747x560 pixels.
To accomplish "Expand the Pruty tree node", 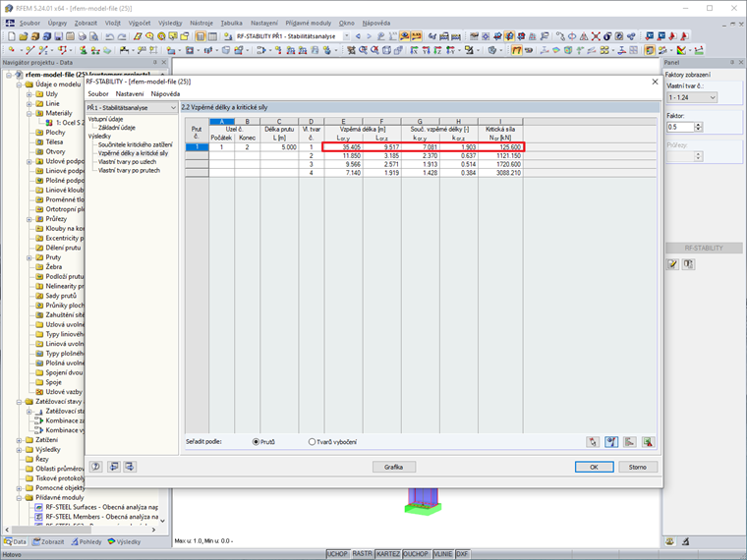I will pyautogui.click(x=29, y=257).
